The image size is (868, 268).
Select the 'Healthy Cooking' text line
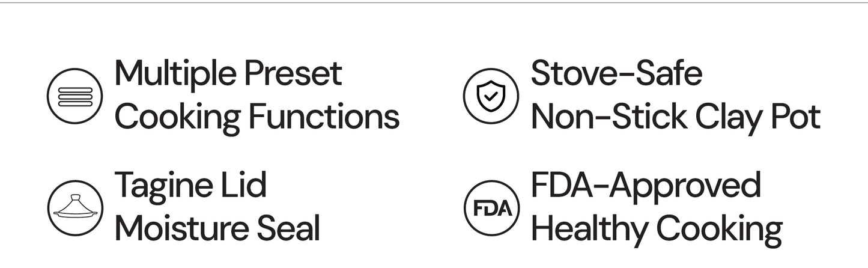[x=657, y=229]
